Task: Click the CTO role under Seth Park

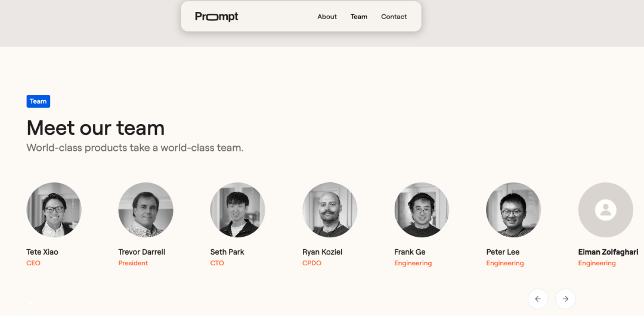Action: click(x=217, y=264)
